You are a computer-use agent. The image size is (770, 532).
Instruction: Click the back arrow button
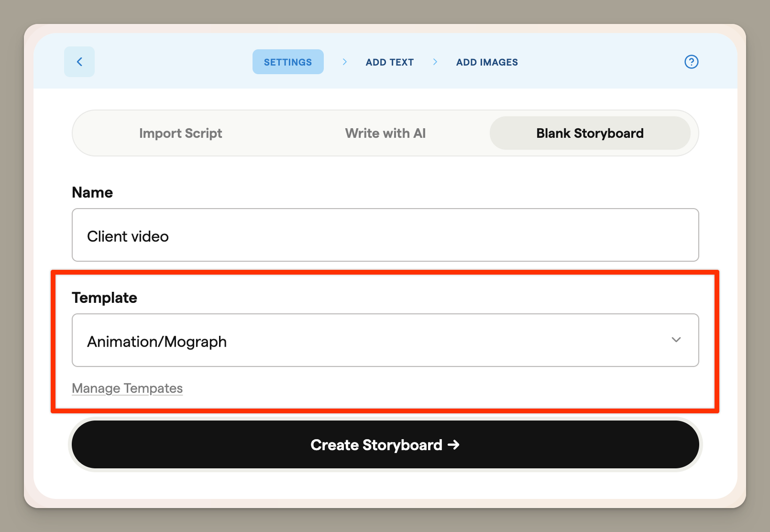point(79,62)
